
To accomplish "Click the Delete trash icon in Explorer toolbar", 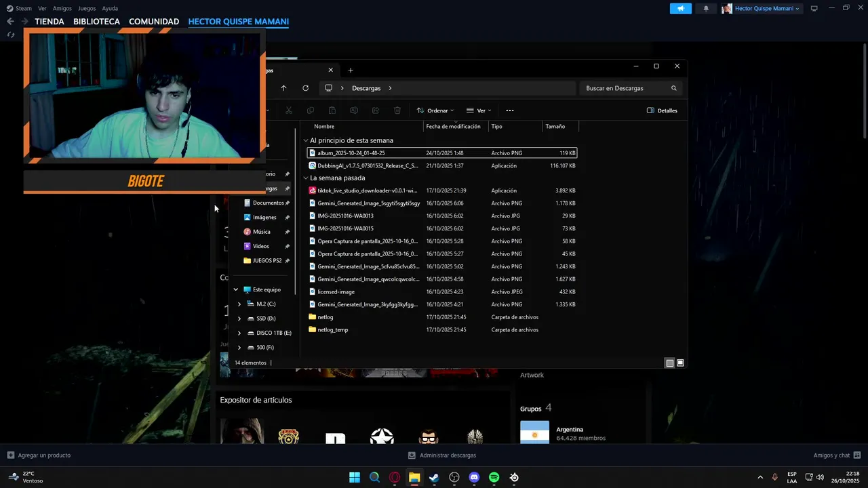I will [397, 110].
